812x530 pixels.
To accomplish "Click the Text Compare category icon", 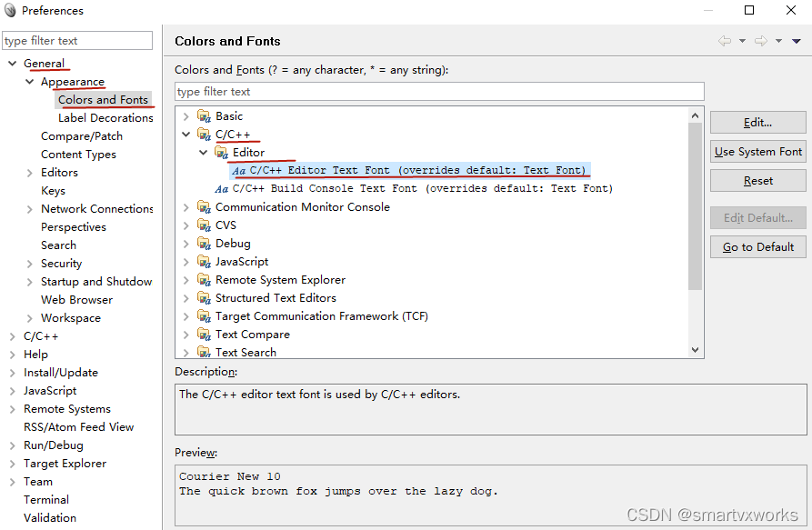I will (203, 334).
